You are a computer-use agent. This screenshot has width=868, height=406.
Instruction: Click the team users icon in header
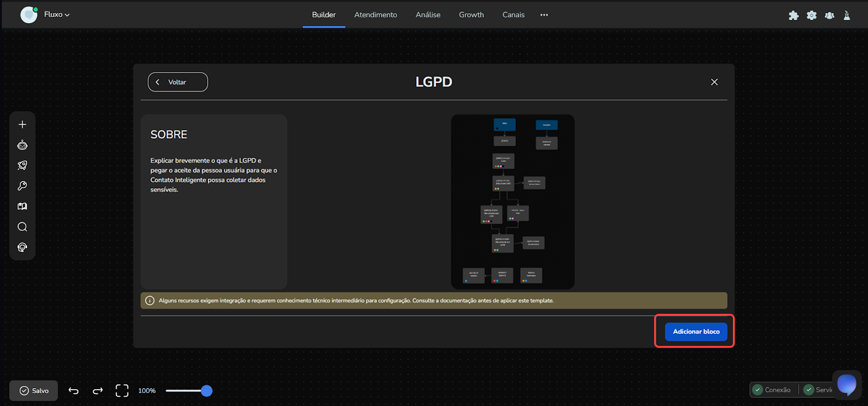[x=829, y=15]
